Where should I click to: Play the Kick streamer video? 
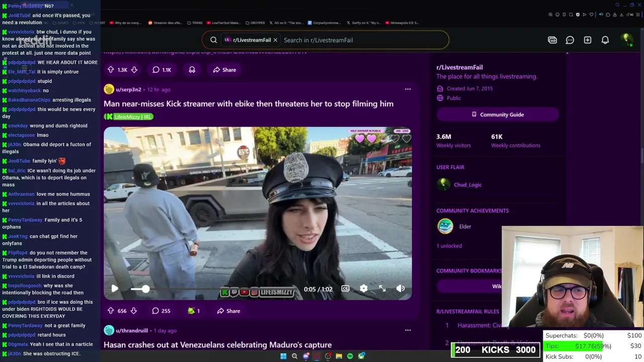tap(115, 289)
